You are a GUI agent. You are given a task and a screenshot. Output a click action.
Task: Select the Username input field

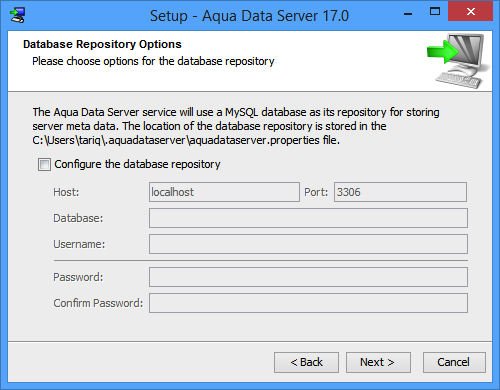308,244
